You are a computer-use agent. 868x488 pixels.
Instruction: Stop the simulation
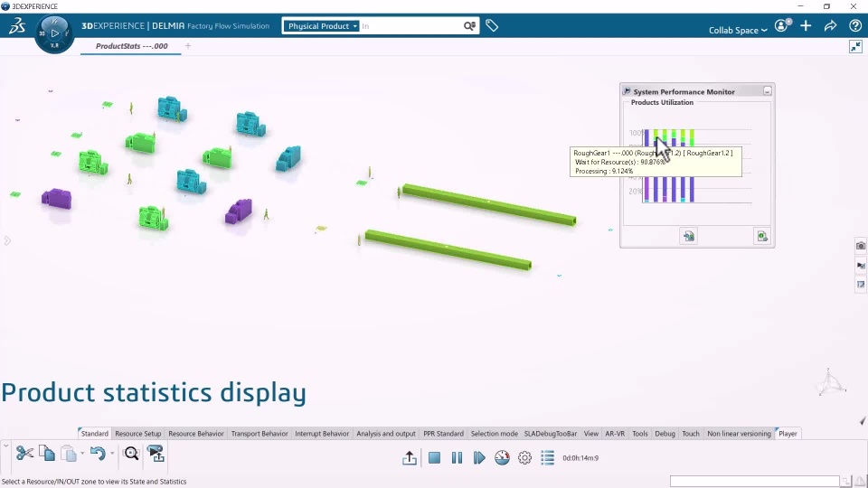click(x=435, y=457)
